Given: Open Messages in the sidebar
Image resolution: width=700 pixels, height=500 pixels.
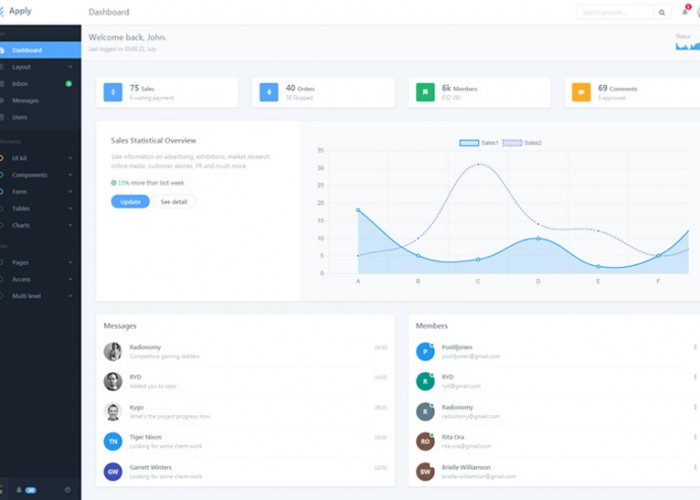Looking at the screenshot, I should 41,100.
